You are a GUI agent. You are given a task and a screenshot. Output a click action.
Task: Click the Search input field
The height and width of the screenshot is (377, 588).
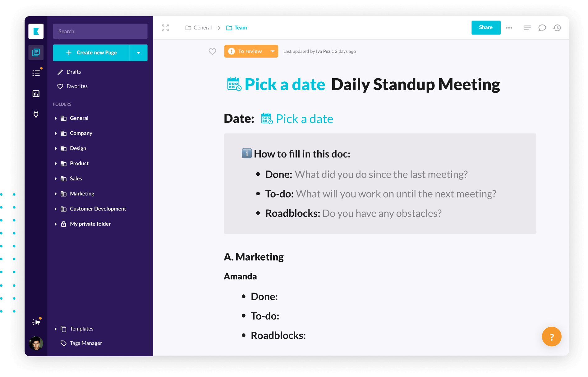(100, 31)
